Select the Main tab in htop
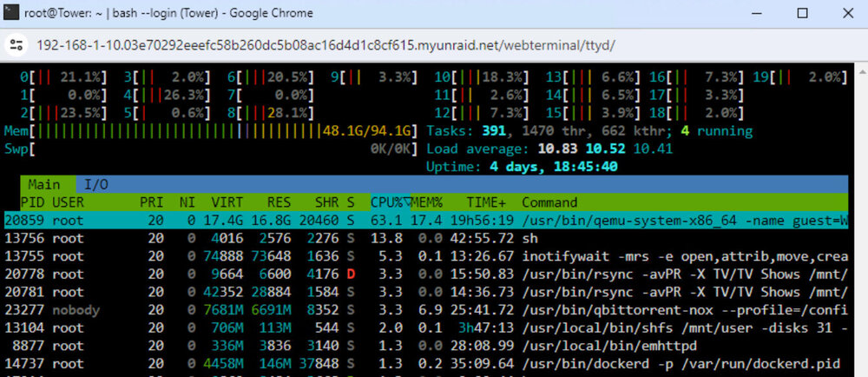Image resolution: width=868 pixels, height=377 pixels. (44, 184)
